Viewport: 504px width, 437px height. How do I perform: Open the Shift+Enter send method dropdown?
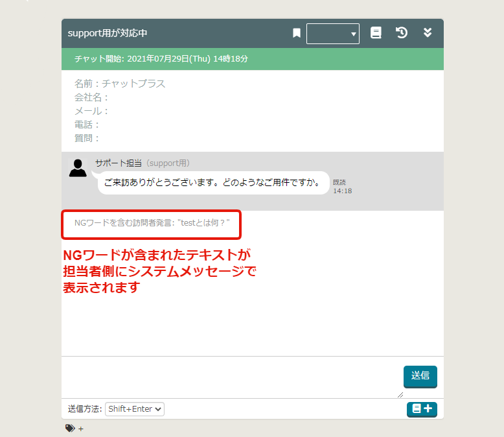[135, 409]
